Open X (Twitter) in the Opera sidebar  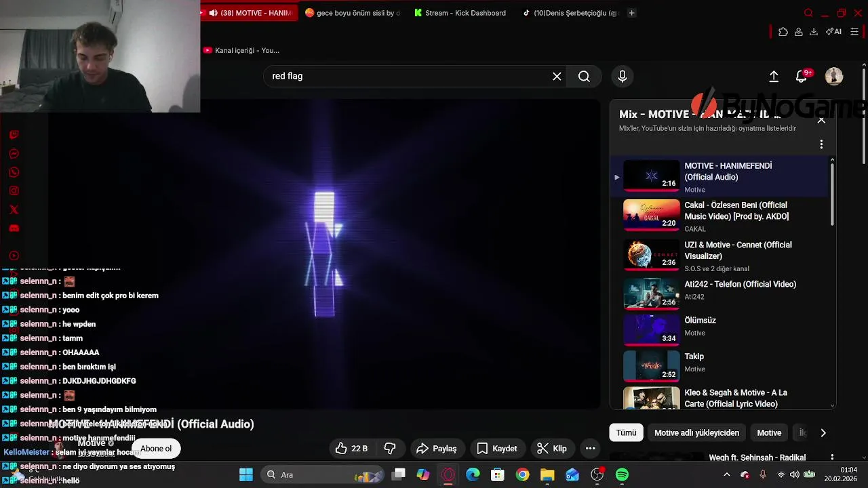coord(14,209)
